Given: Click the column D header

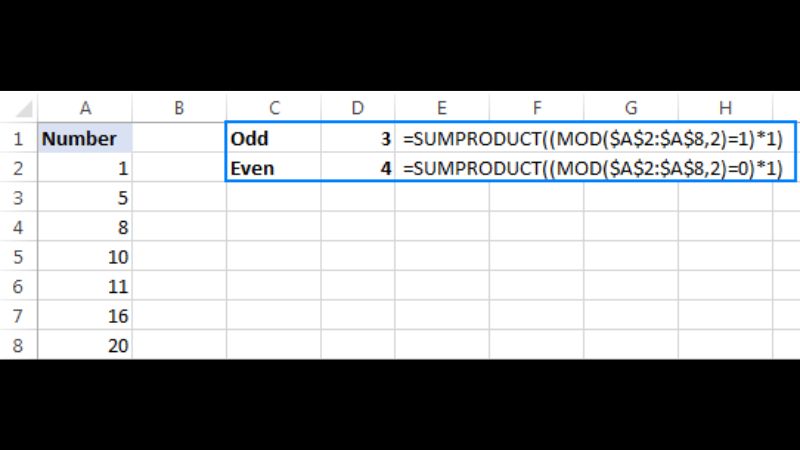Looking at the screenshot, I should 359,108.
